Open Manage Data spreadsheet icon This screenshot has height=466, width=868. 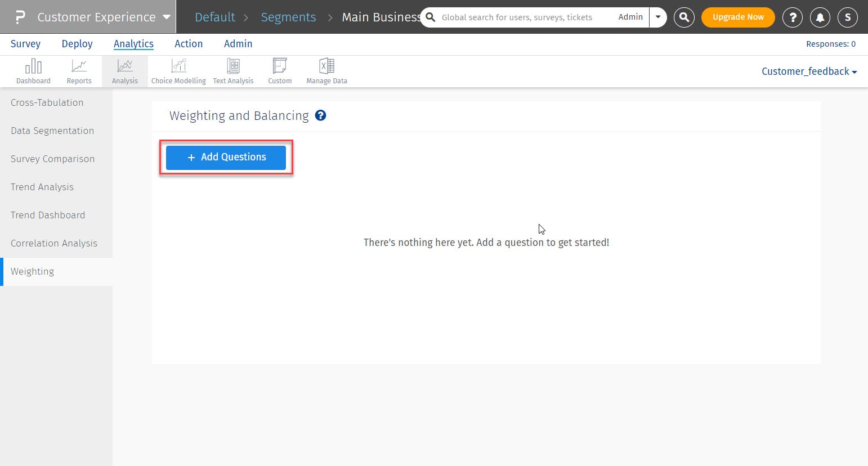pyautogui.click(x=326, y=71)
